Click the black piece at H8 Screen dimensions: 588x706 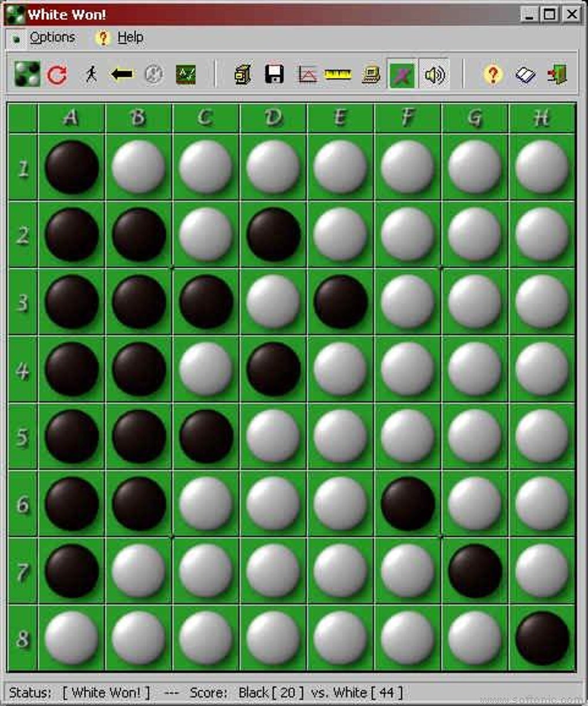542,638
